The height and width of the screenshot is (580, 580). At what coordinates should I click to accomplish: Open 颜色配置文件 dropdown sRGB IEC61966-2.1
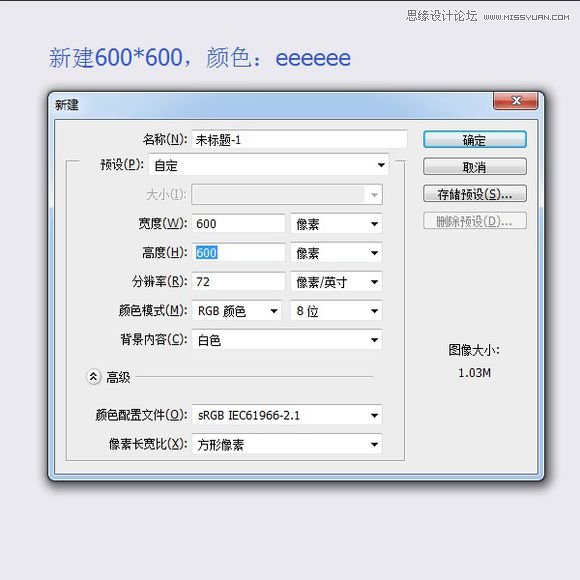click(x=287, y=415)
